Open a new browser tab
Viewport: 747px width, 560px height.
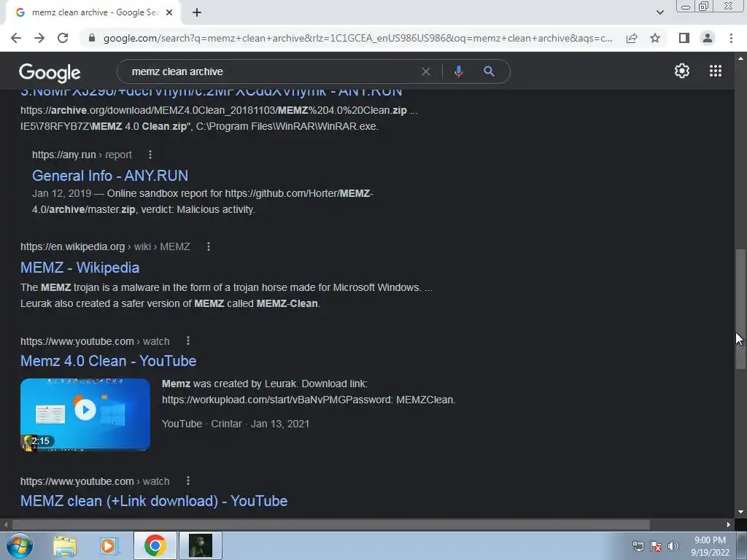point(197,12)
